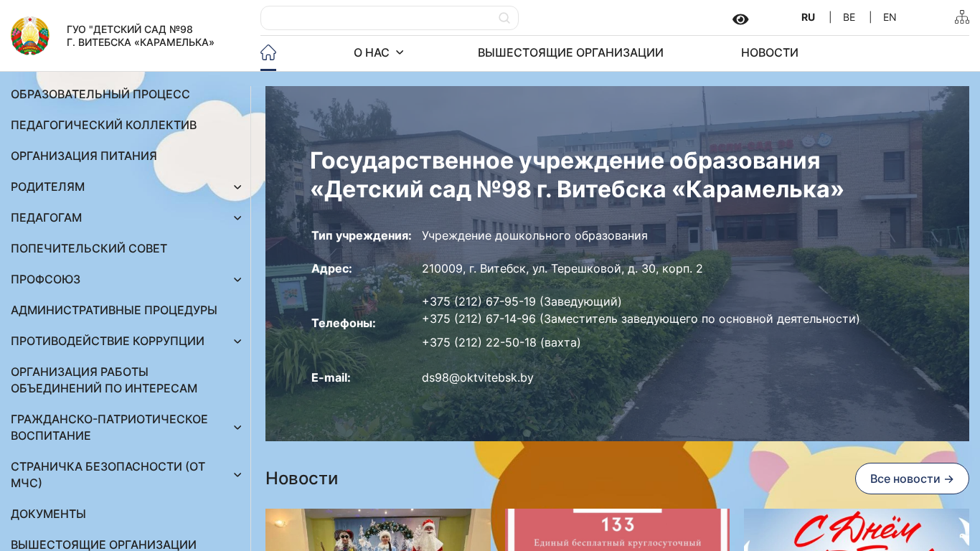Open ОРГАНИЗАЦИЯ РАБОТЫ ОБЪЕДИНЕНИЙ ПО ИНТЕРЕСАМ
This screenshot has width=980, height=551.
pyautogui.click(x=104, y=380)
